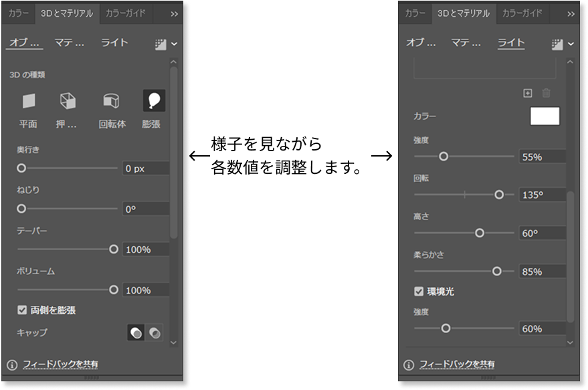
Task: Select the 回転体 (Revolve) 3D type icon
Action: (110, 101)
